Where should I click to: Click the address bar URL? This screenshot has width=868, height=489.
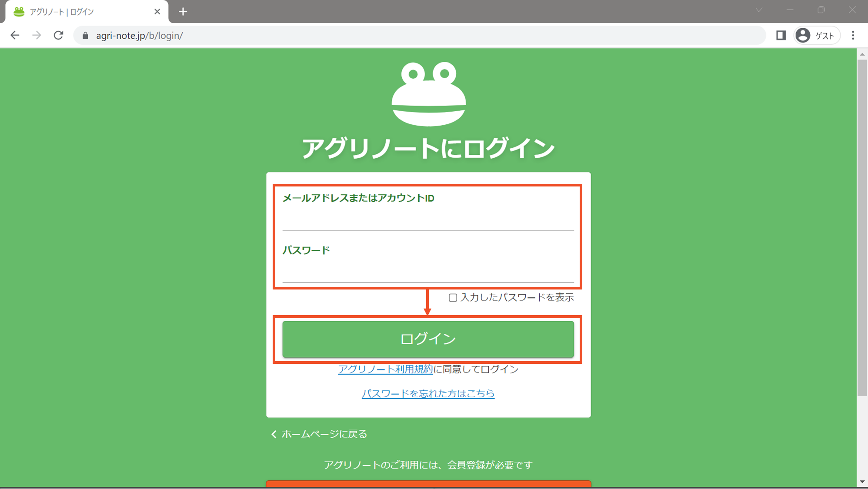click(139, 36)
